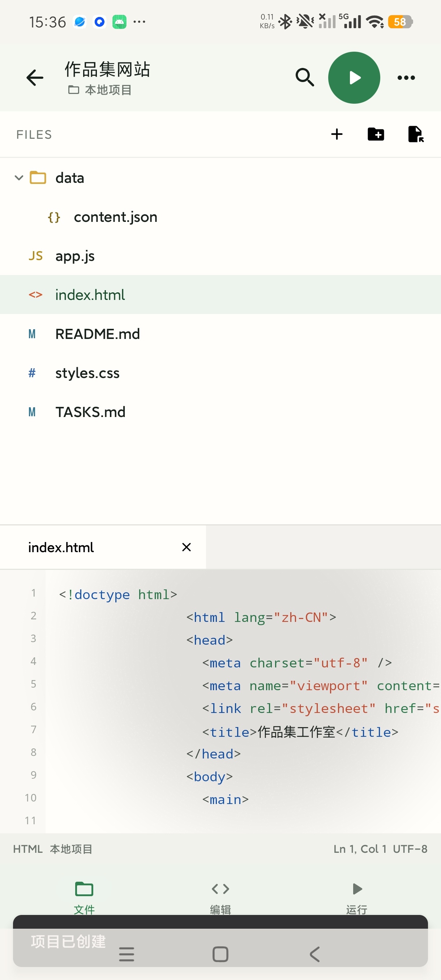441x980 pixels.
Task: Open app.js file
Action: point(221,256)
